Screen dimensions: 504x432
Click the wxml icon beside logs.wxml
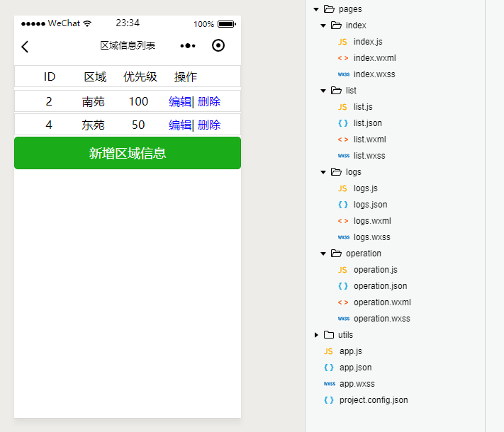(343, 221)
